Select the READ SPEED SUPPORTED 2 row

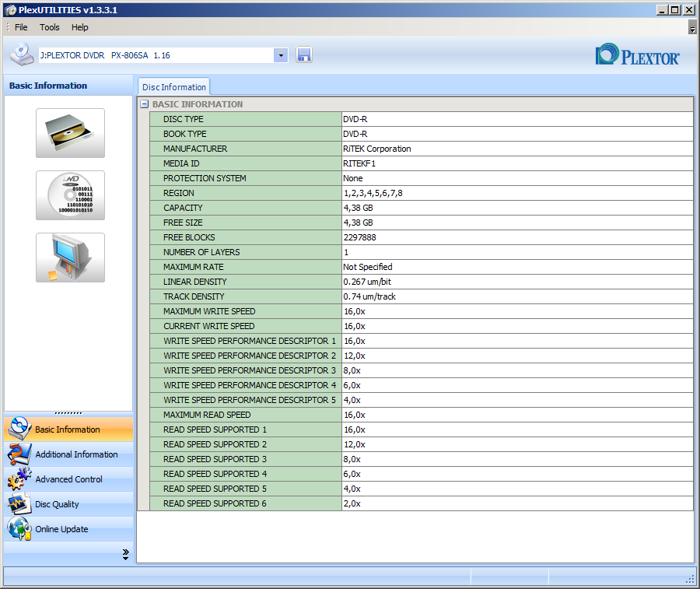pyautogui.click(x=422, y=444)
